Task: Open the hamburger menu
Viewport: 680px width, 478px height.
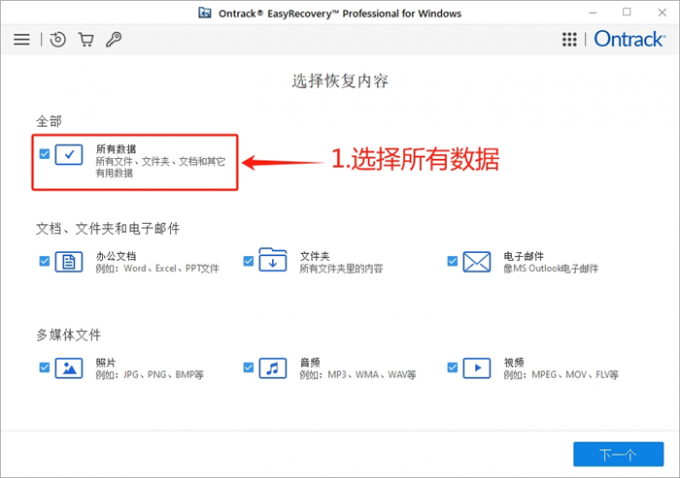Action: coord(22,39)
